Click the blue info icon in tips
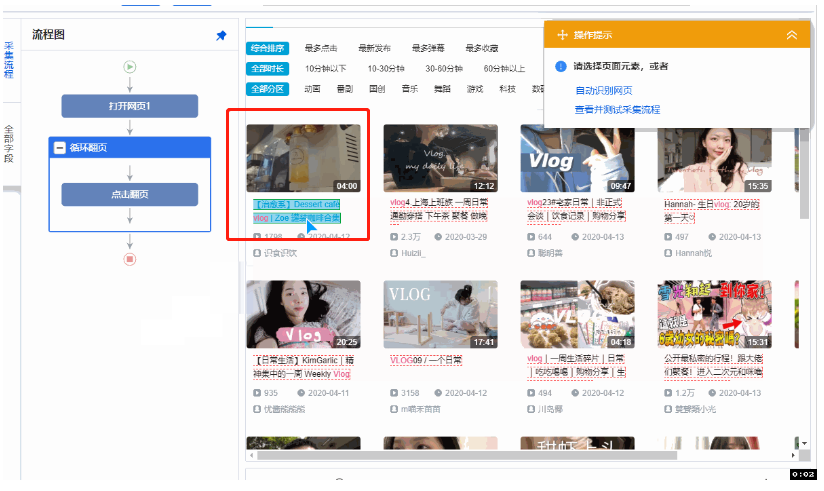 (x=561, y=66)
